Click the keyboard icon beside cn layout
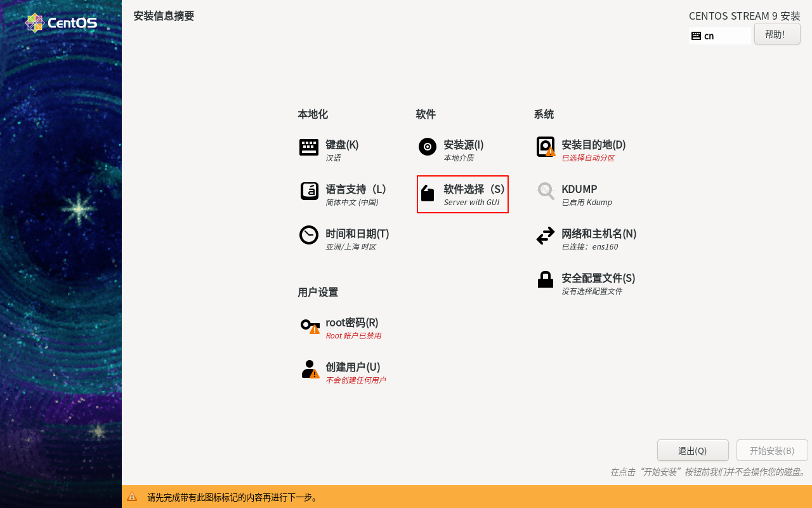This screenshot has height=508, width=812. tap(696, 36)
